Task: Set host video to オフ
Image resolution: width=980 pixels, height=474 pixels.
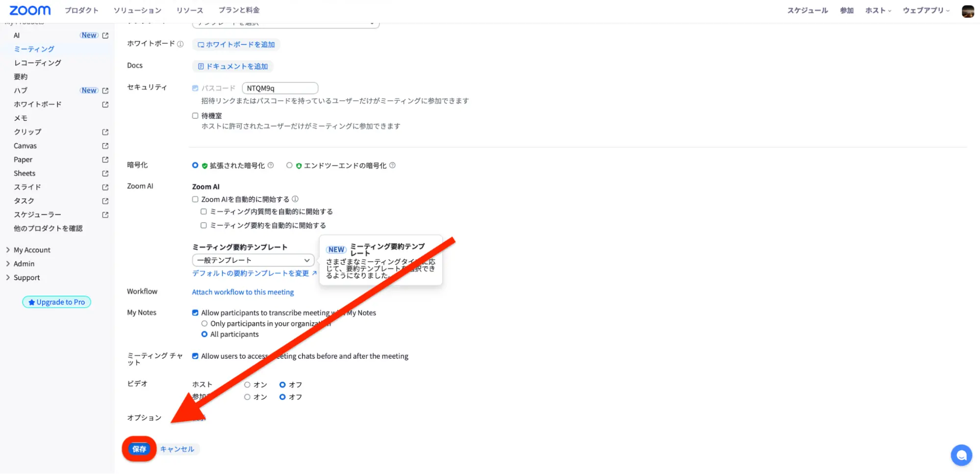Action: tap(282, 385)
